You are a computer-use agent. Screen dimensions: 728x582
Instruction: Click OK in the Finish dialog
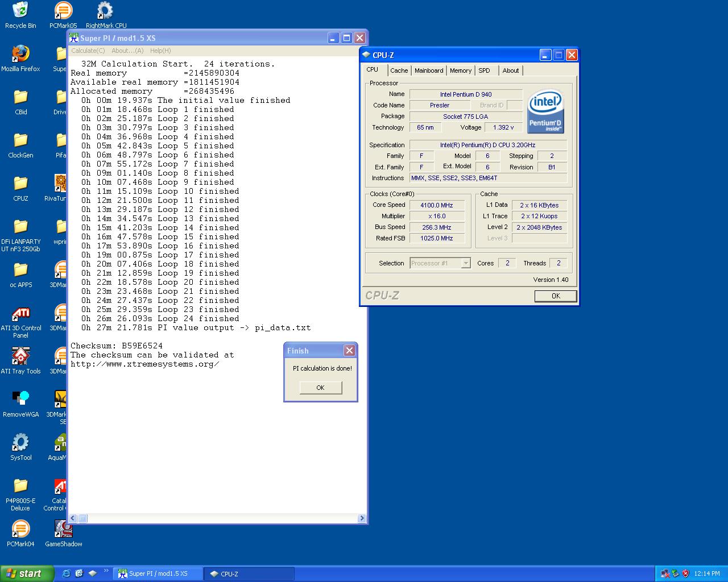point(320,388)
